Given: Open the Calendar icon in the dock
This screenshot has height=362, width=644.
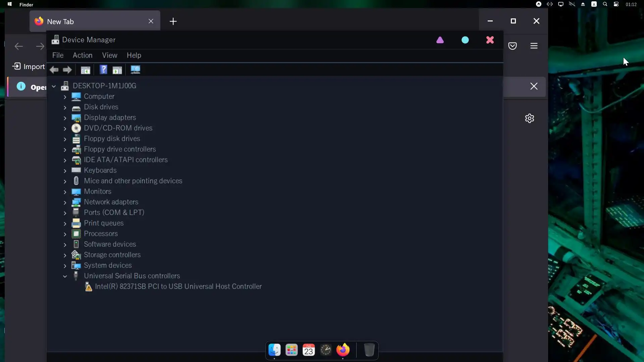Looking at the screenshot, I should click(309, 350).
